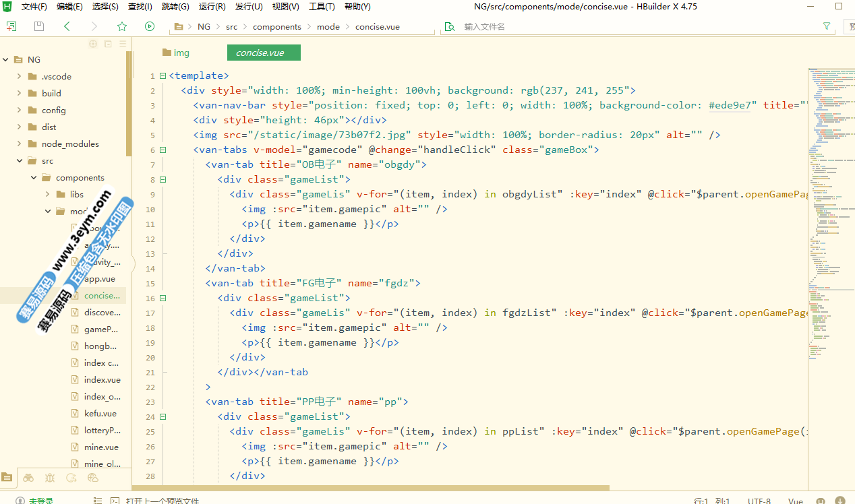
Task: Expand the libs folder
Action: coord(48,195)
